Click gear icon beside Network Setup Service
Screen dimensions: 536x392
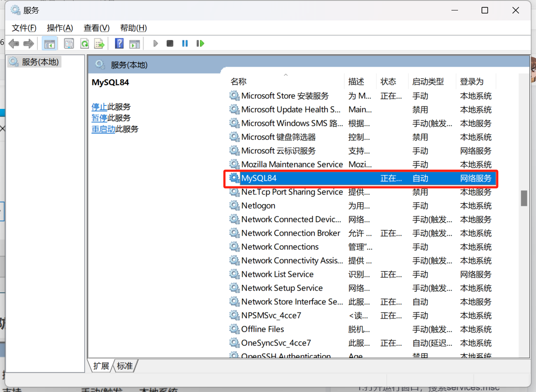(234, 288)
